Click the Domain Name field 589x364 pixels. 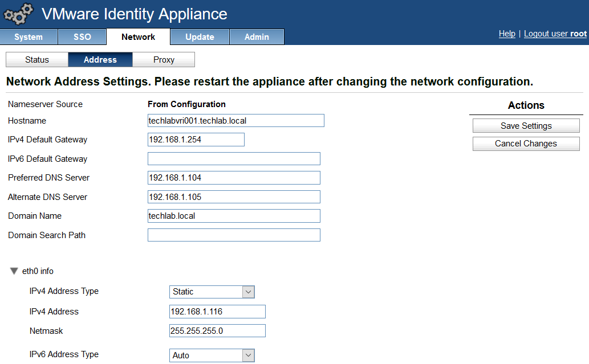click(x=234, y=216)
